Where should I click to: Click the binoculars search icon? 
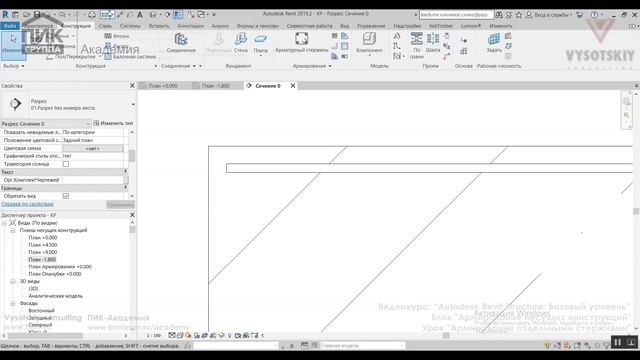tap(499, 15)
